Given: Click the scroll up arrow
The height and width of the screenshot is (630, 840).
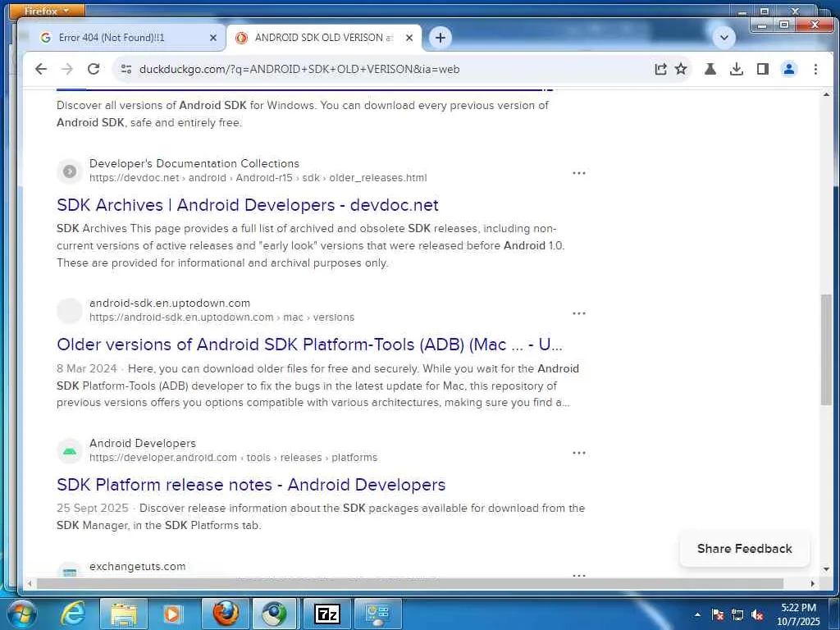Looking at the screenshot, I should [826, 95].
